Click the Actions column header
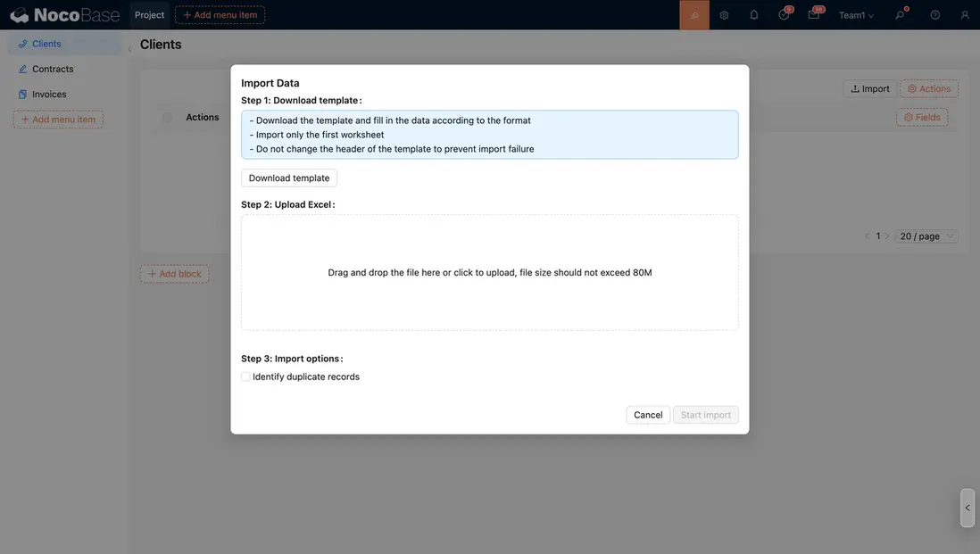The width and height of the screenshot is (980, 554). click(203, 118)
